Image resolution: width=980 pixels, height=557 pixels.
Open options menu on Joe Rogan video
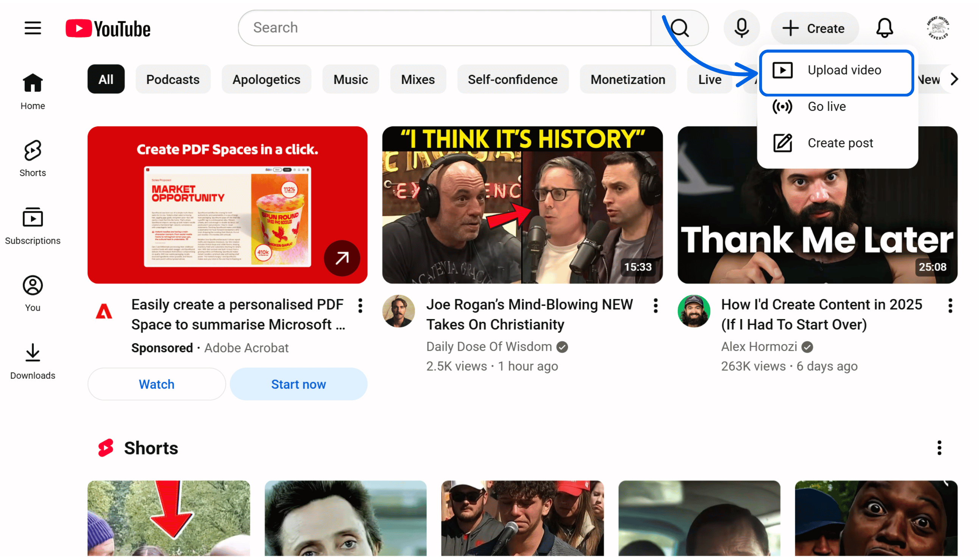click(655, 306)
